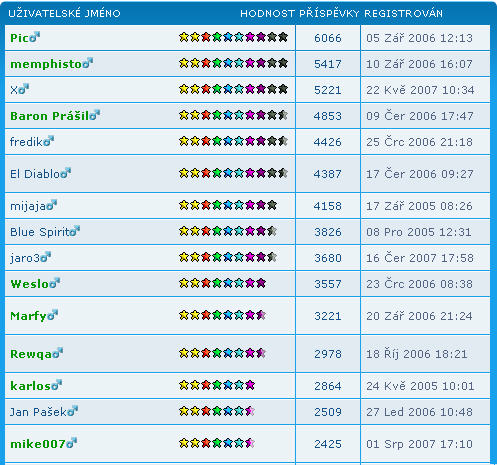
Task: Click the male gender icon beside Marfy
Action: (53, 315)
